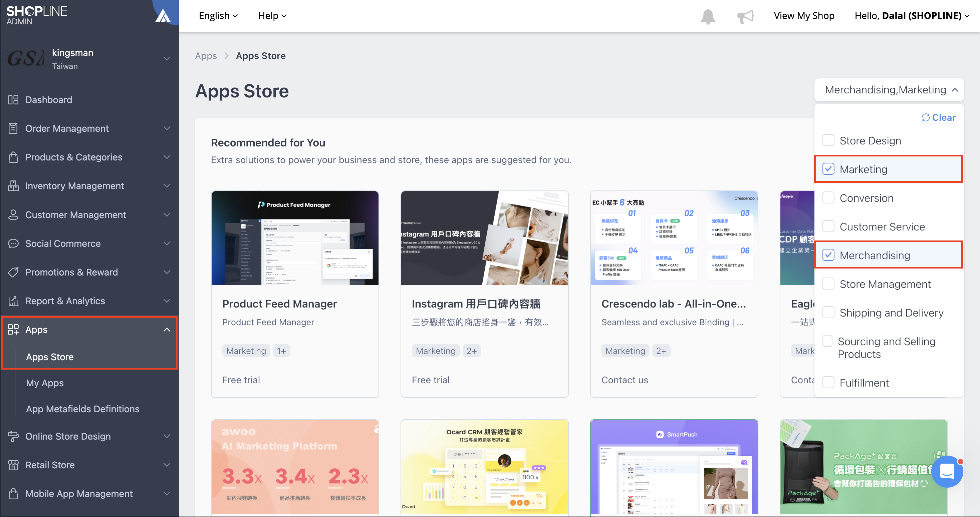Click the View My Shop link
Screen dimensions: 980x517
pyautogui.click(x=804, y=16)
